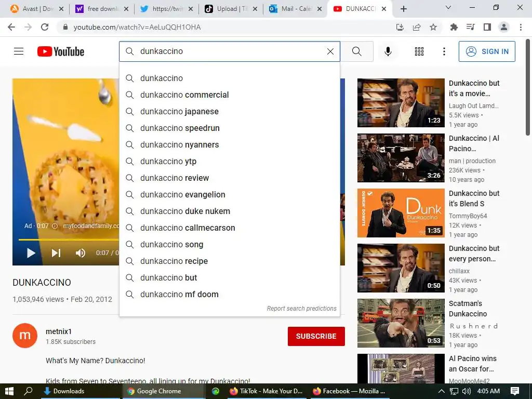
Task: Select suggestion 'dunkaccino mf doom'
Action: tap(230, 294)
